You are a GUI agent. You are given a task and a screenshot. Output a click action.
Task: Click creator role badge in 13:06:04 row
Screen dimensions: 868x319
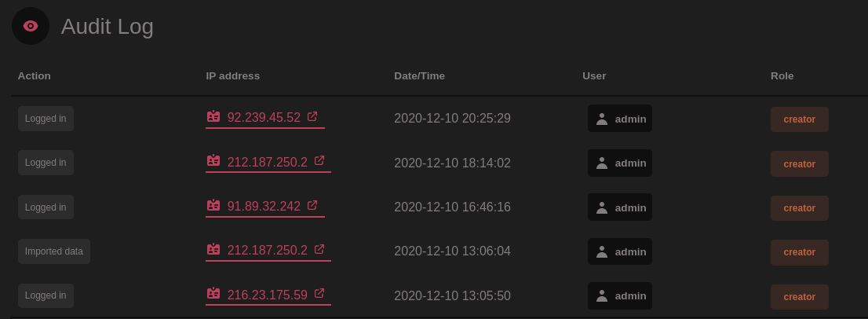pyautogui.click(x=799, y=252)
